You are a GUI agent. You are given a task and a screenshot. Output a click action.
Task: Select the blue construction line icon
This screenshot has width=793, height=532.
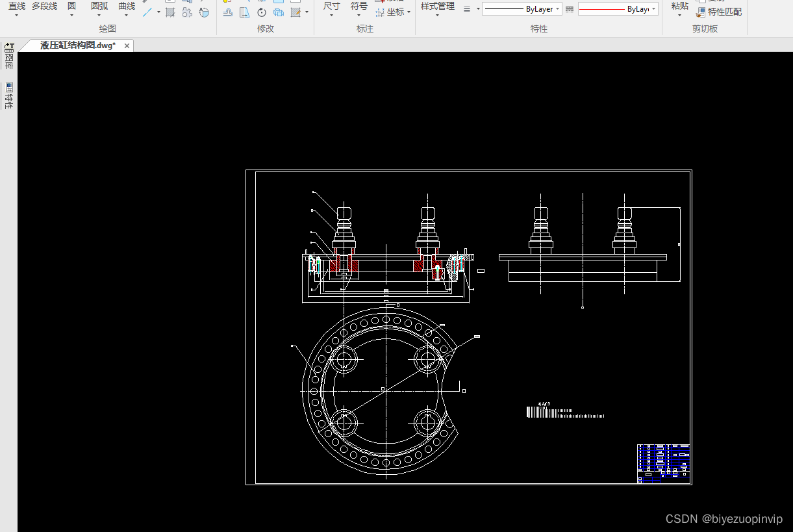(147, 12)
